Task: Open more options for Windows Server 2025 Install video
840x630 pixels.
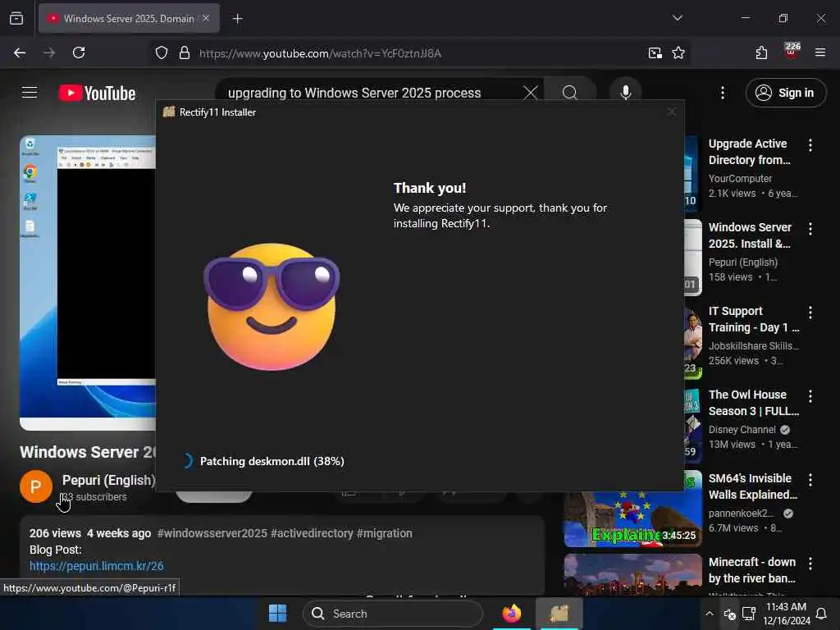Action: coord(810,229)
